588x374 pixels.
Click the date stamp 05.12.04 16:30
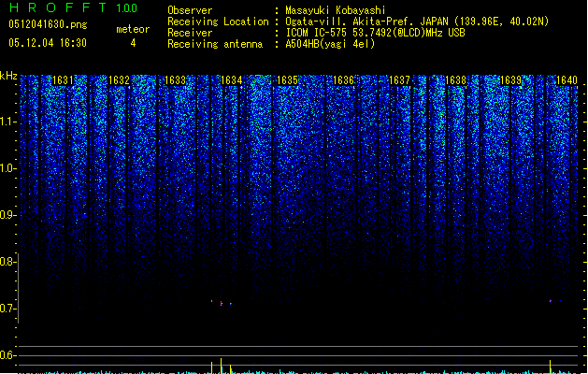48,43
